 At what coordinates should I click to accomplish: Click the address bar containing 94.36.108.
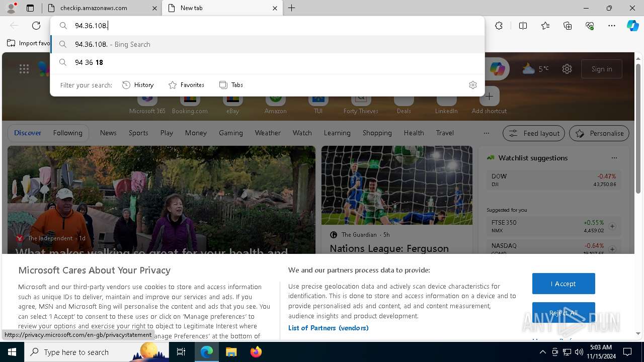coord(267,26)
